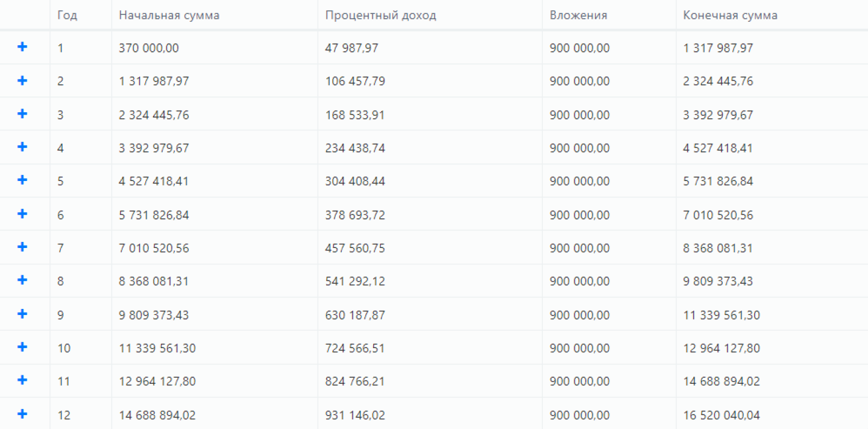Click the plus icon for year 4
The height and width of the screenshot is (429, 868).
click(x=22, y=147)
